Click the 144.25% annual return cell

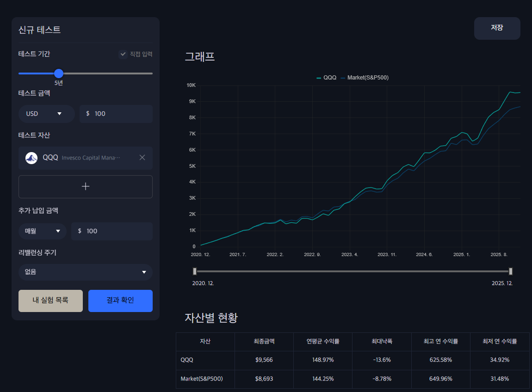pyautogui.click(x=322, y=379)
